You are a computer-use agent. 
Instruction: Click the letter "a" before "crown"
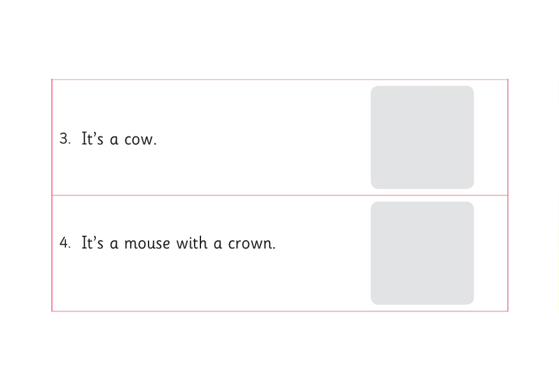click(218, 244)
